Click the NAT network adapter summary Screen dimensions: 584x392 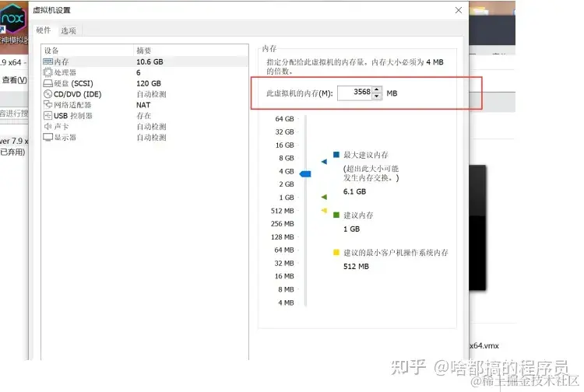pyautogui.click(x=143, y=105)
